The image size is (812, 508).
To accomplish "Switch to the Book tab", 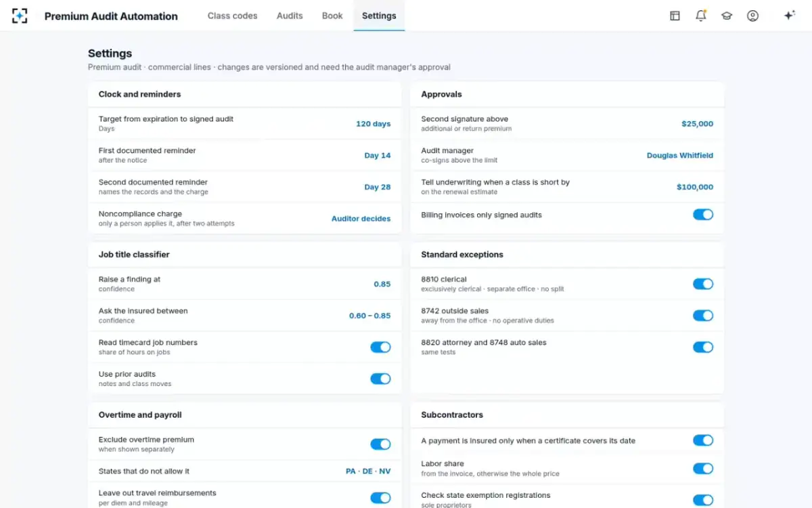I will pos(332,16).
